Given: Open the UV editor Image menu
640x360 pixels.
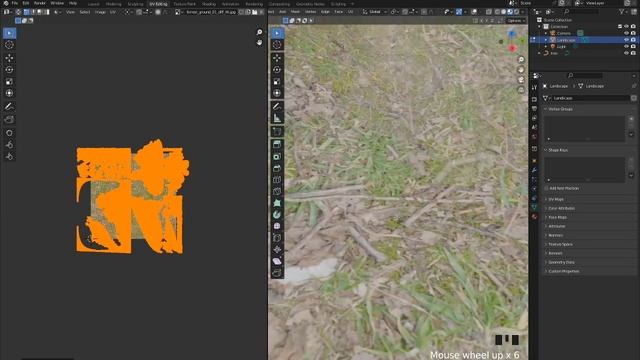Looking at the screenshot, I should (100, 12).
